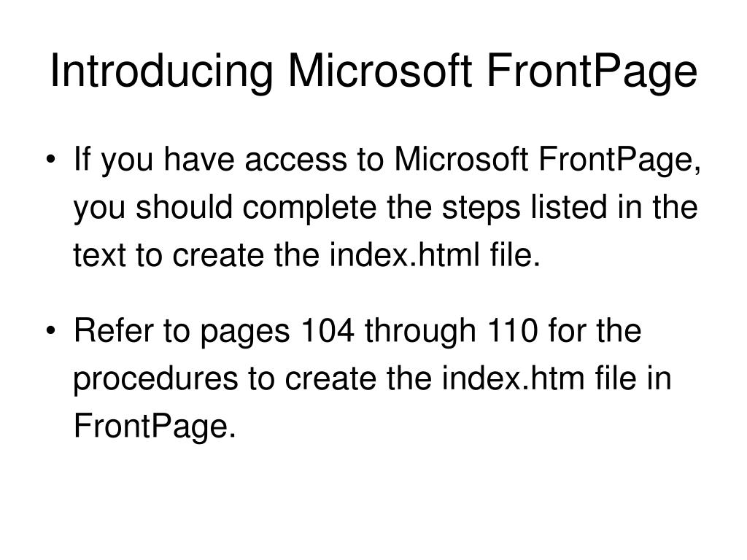Click 'FrontPage,' at end of first bullet line
747x560 pixels.
(620, 160)
